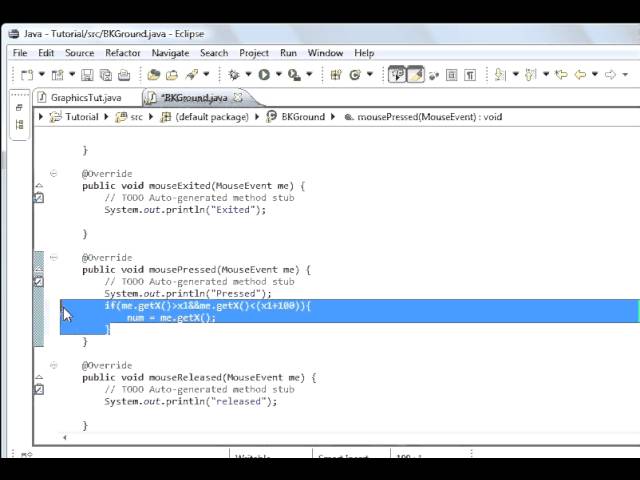Click BKGround class in the breadcrumb

[x=303, y=117]
